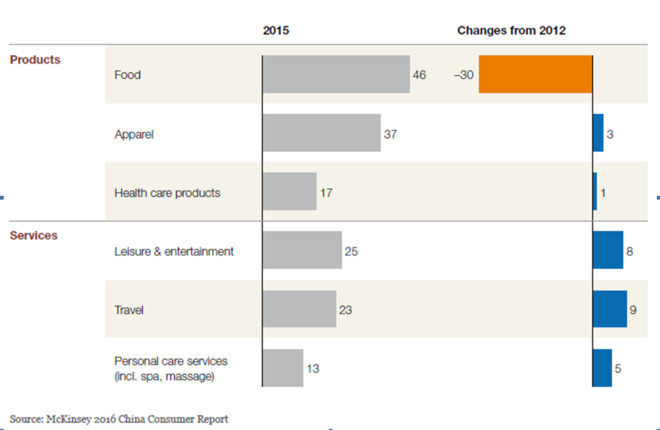
Task: Click the blue Travel change bar
Action: coord(609,309)
